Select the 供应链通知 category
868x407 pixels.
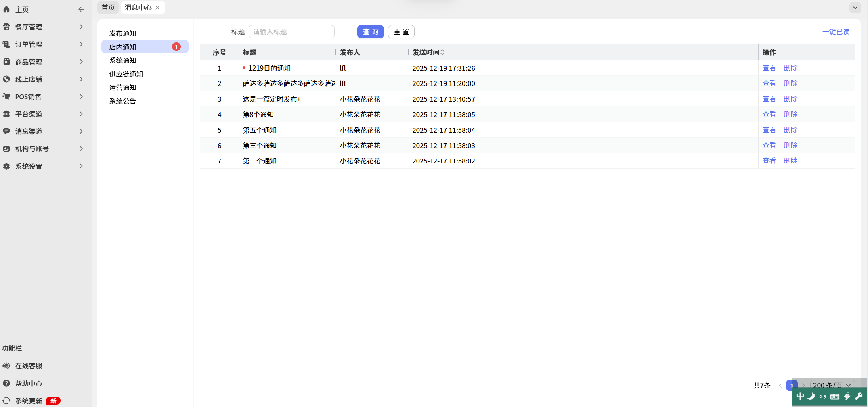[x=126, y=74]
